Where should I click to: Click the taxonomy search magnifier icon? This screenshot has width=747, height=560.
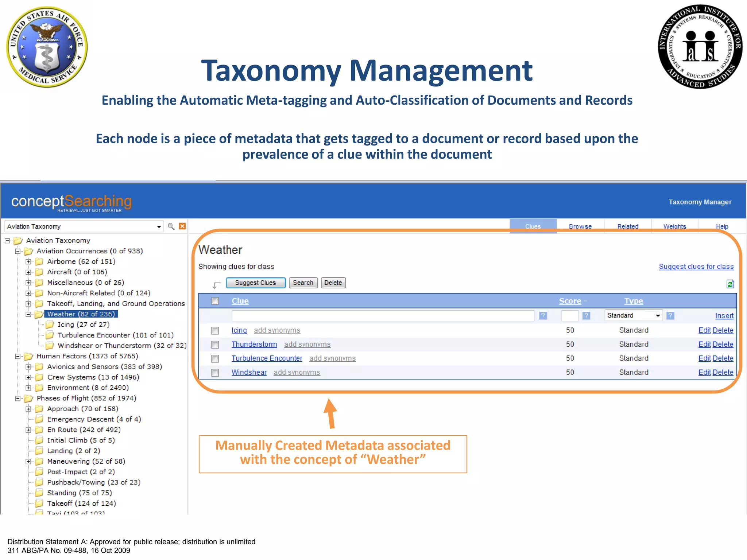(171, 226)
